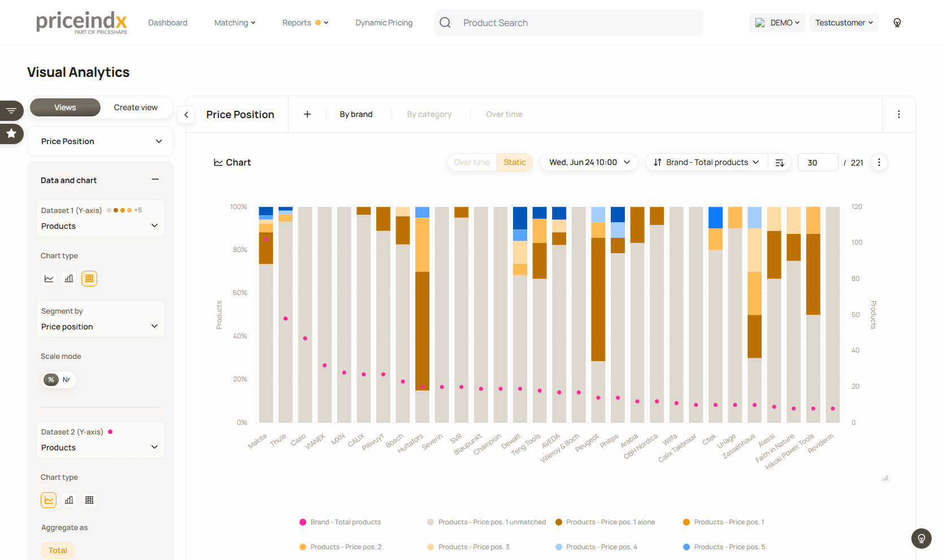Open Dynamic Pricing page

pyautogui.click(x=384, y=23)
